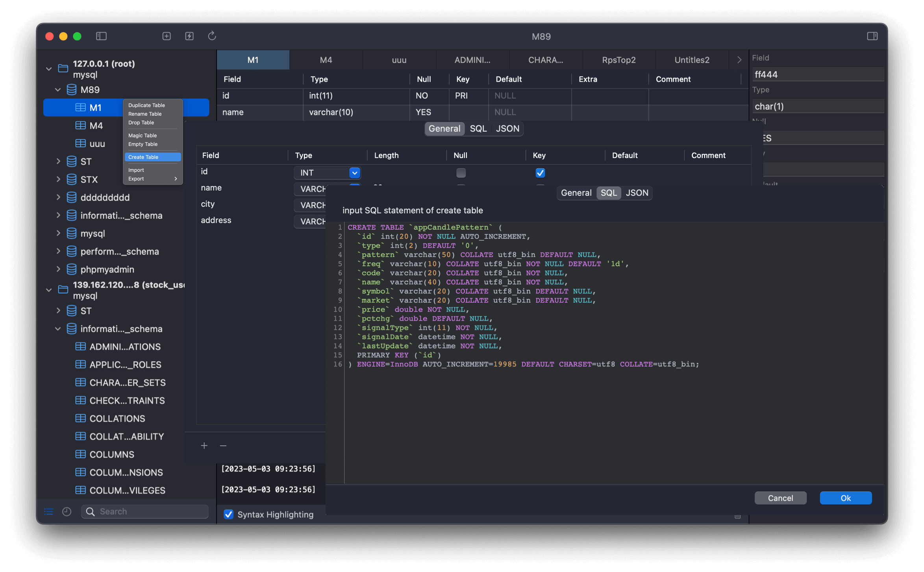Choose Drop Table from context menu
Image resolution: width=924 pixels, height=572 pixels.
coord(153,122)
